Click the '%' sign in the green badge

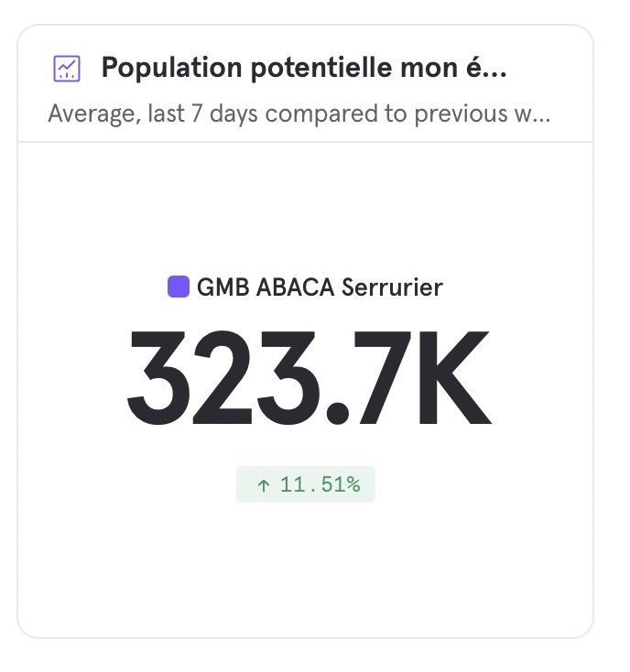point(353,484)
